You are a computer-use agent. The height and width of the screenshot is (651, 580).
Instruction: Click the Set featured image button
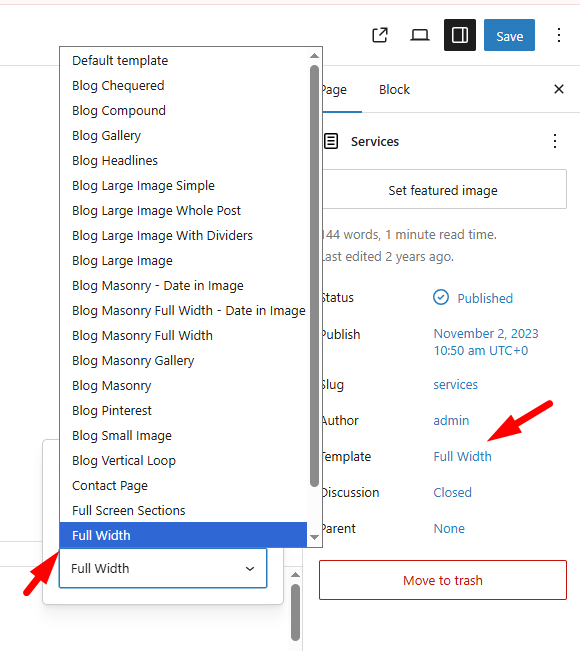coord(443,189)
